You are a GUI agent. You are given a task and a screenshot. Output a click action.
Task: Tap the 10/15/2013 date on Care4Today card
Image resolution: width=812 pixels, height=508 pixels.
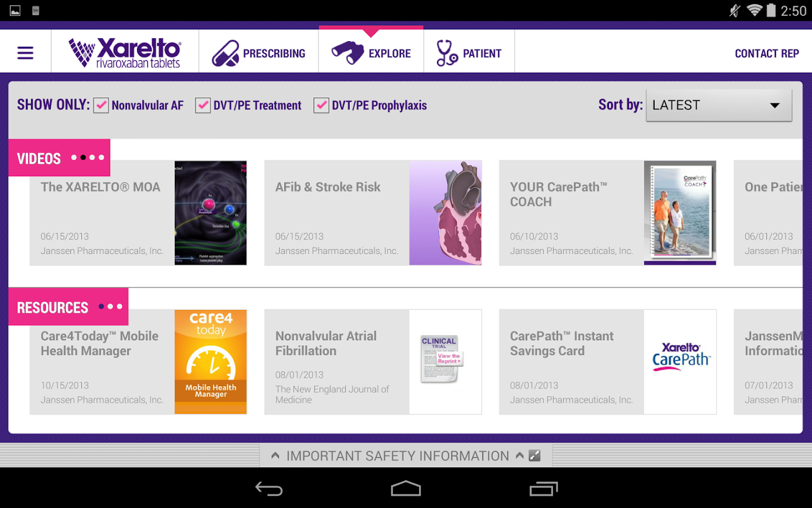[65, 386]
